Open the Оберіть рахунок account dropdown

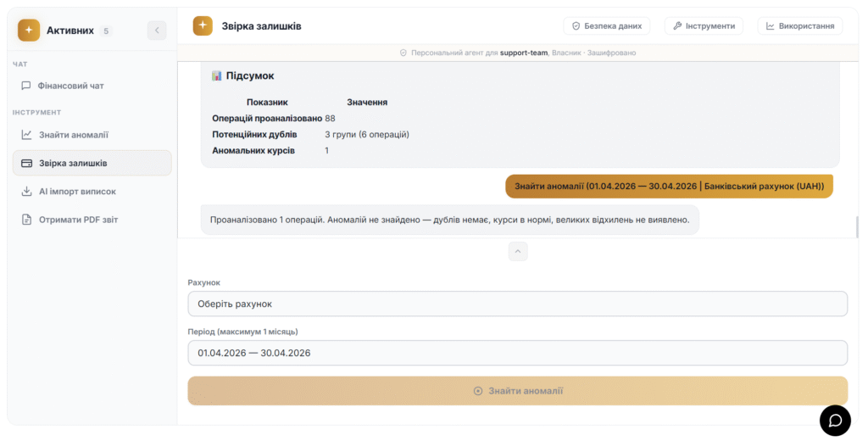click(x=517, y=304)
